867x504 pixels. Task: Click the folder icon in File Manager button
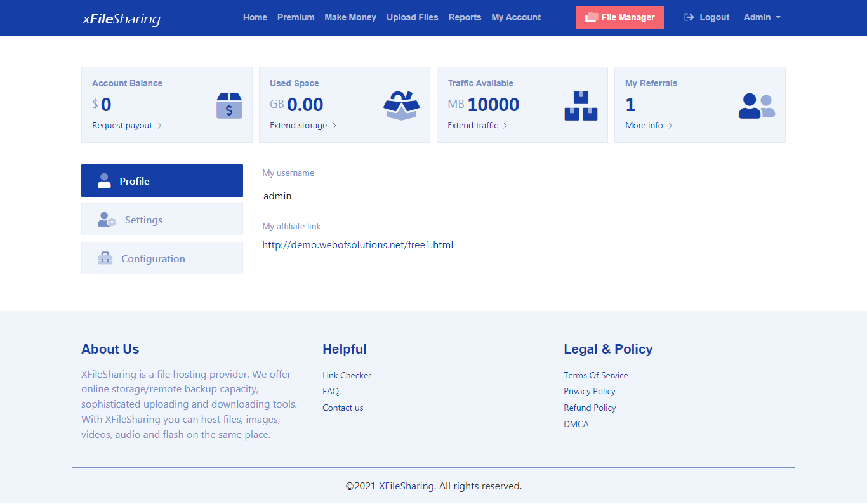(x=591, y=18)
